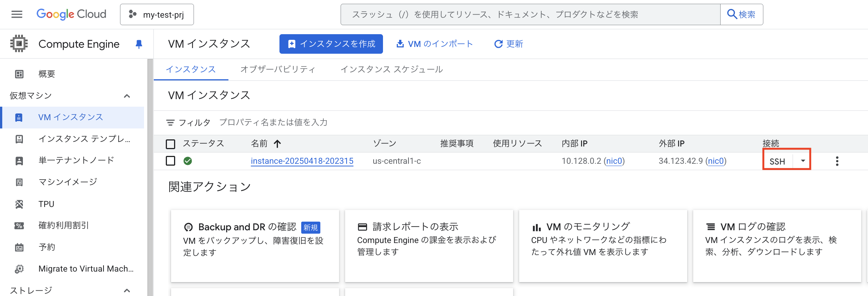Click the Migrate to Virtual Machines icon

(19, 269)
